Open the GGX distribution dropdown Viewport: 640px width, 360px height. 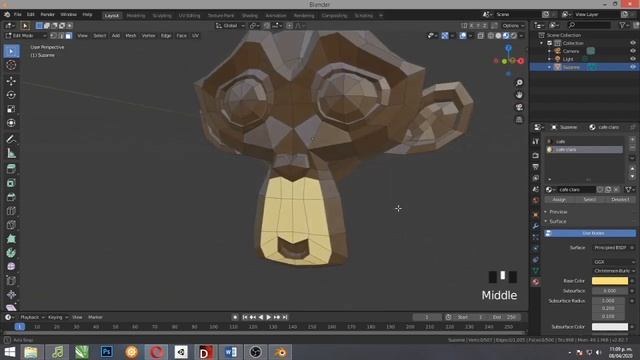click(x=613, y=262)
